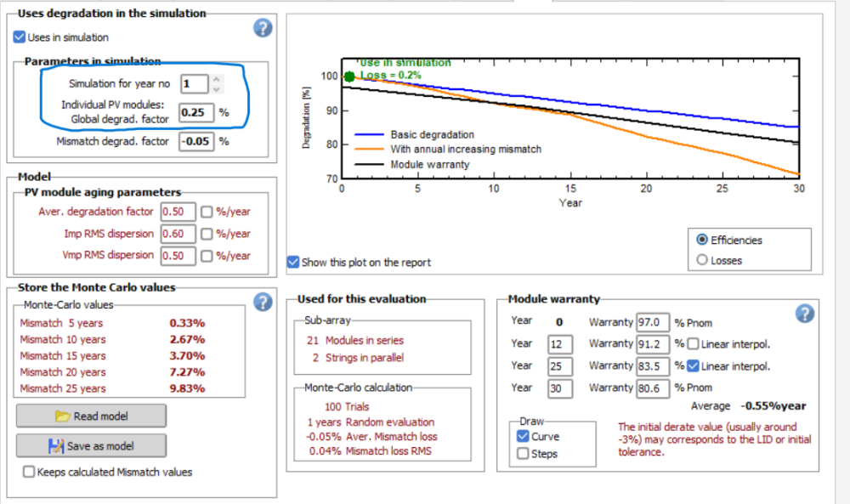Click green Use in simulation marker on plot
This screenshot has width=850, height=504.
point(348,76)
